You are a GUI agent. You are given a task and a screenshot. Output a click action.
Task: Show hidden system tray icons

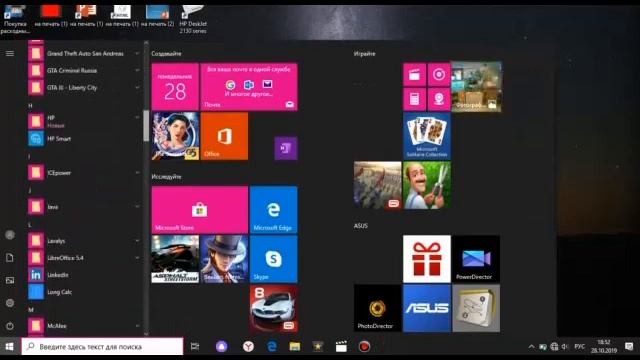pos(531,347)
